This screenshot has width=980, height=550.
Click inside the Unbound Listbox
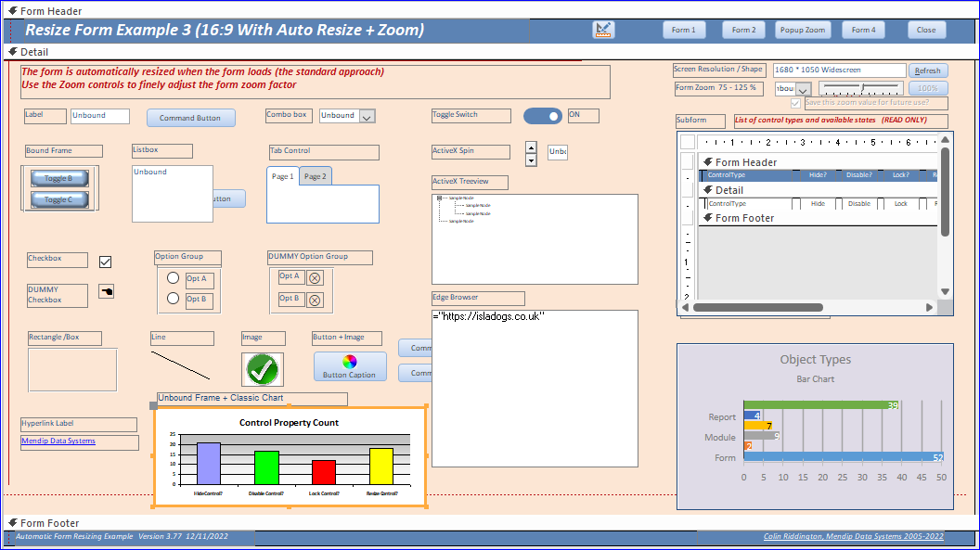(173, 194)
